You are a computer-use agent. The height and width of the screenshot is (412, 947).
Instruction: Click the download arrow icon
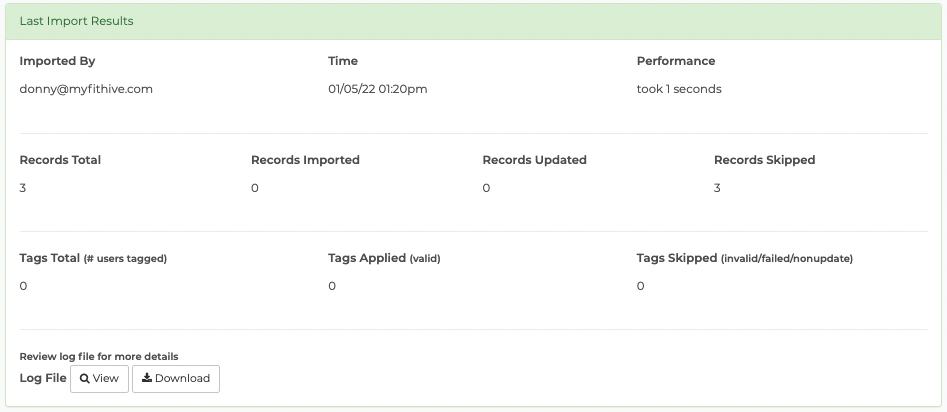click(x=147, y=378)
